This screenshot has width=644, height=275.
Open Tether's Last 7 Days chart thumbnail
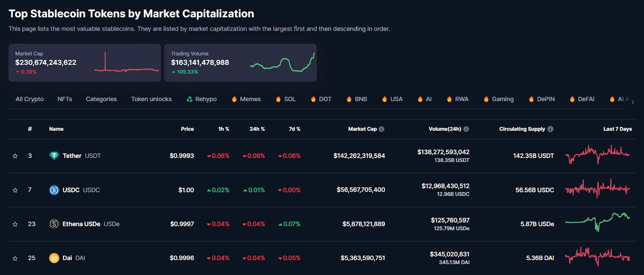click(597, 155)
